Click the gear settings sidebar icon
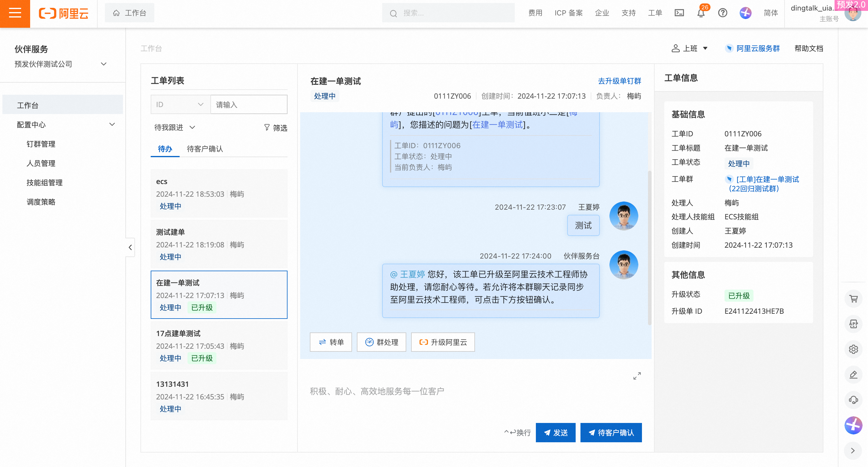 pyautogui.click(x=853, y=349)
